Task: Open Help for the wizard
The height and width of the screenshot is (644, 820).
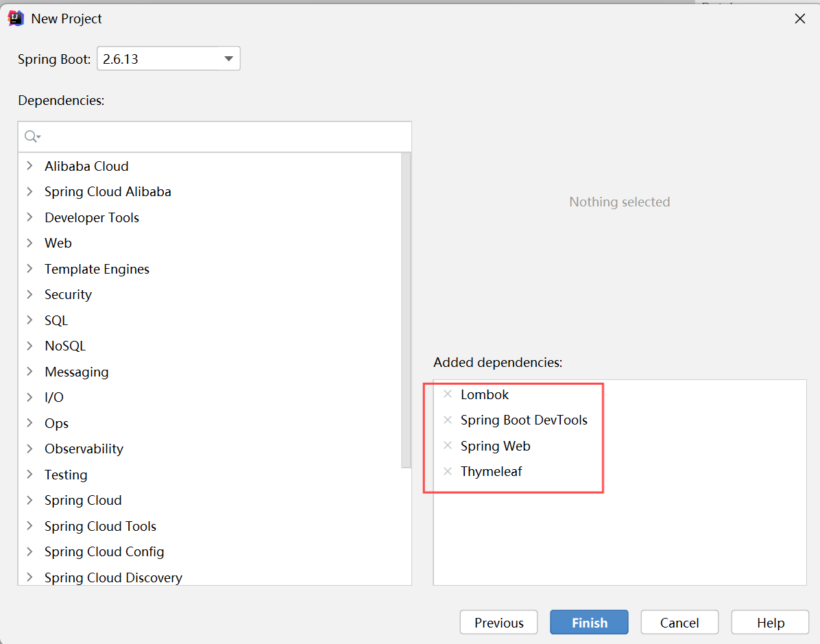Action: (x=770, y=622)
